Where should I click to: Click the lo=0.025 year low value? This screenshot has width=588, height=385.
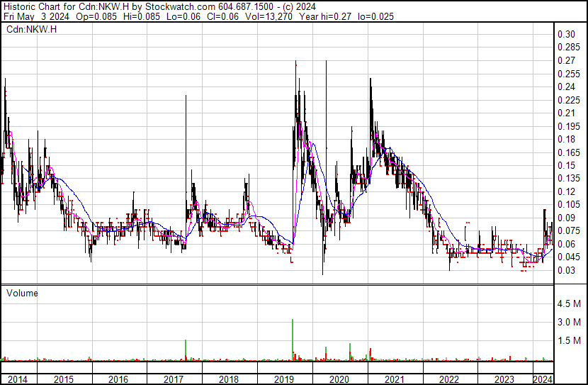(x=375, y=16)
